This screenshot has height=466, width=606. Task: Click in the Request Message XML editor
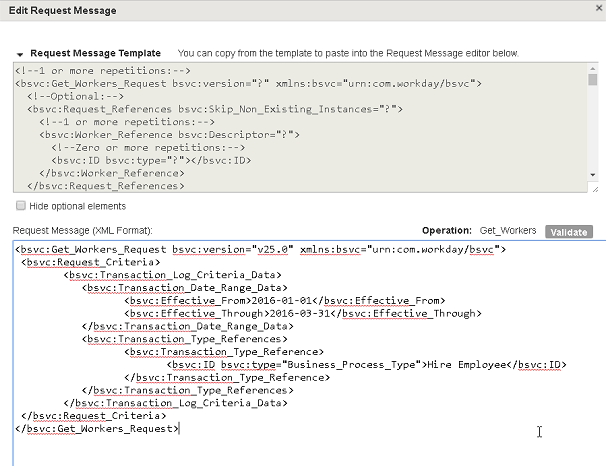click(309, 353)
